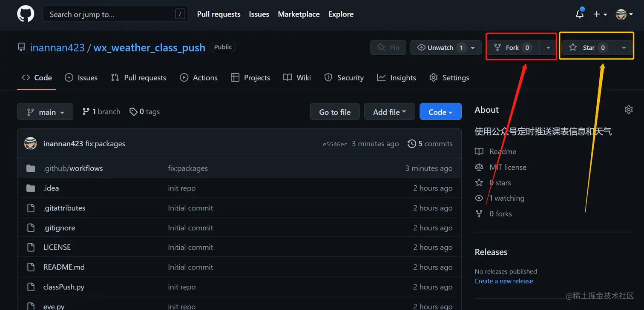Open the user avatar menu
The height and width of the screenshot is (310, 644).
click(624, 14)
